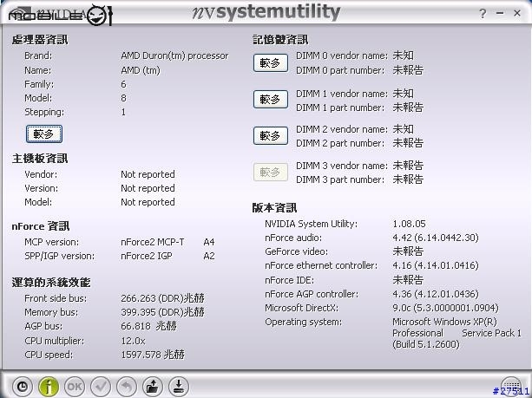Click the 'nForce2 MCP-T' MCP version value

tap(153, 242)
